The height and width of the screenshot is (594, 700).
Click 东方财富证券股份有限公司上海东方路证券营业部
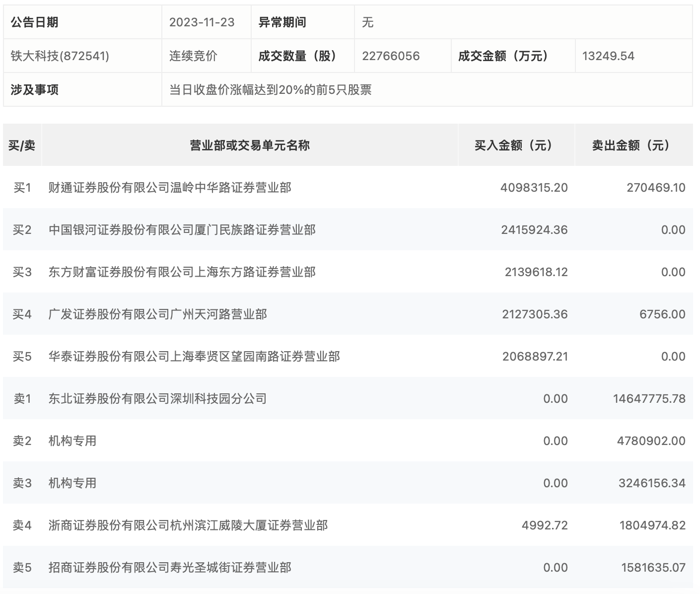pos(182,272)
